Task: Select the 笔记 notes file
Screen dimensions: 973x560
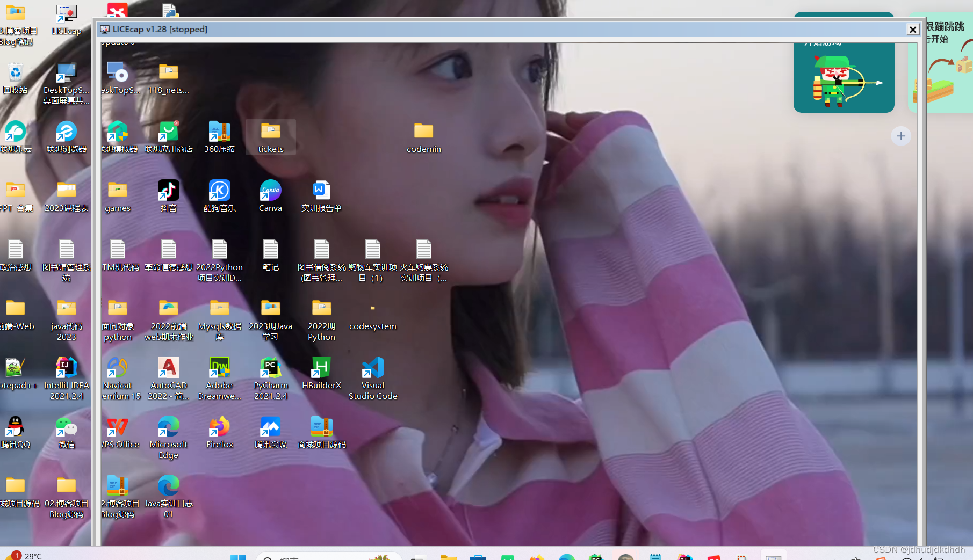Action: 271,256
